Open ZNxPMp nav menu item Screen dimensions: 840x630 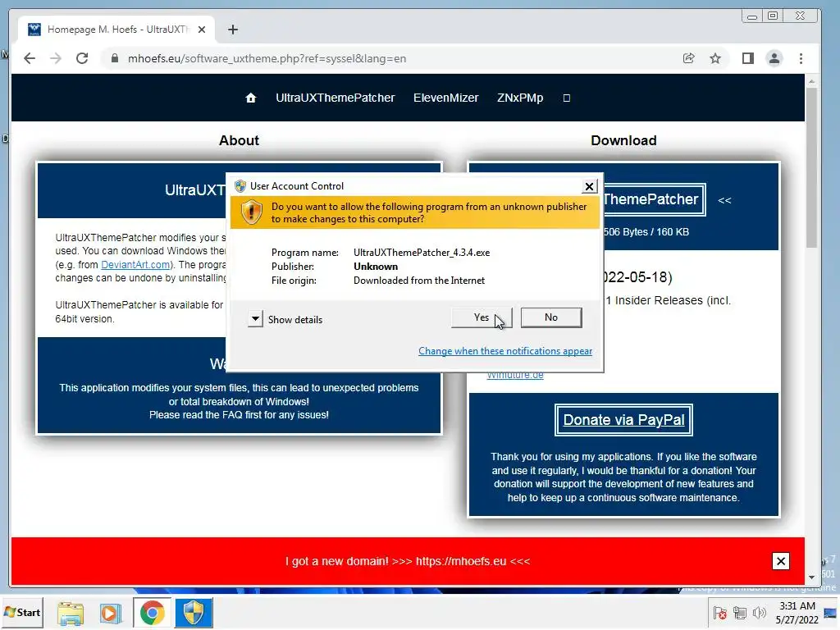coord(520,98)
